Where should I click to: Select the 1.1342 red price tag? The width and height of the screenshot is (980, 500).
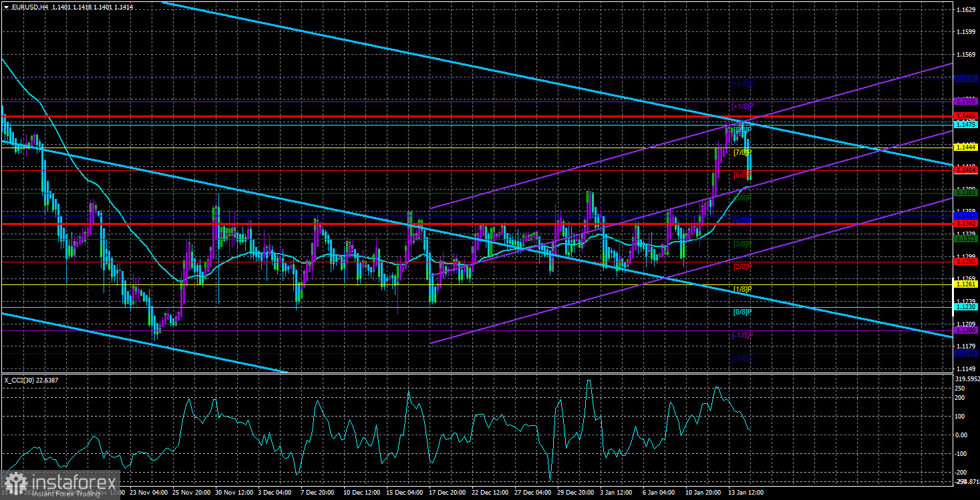[966, 224]
